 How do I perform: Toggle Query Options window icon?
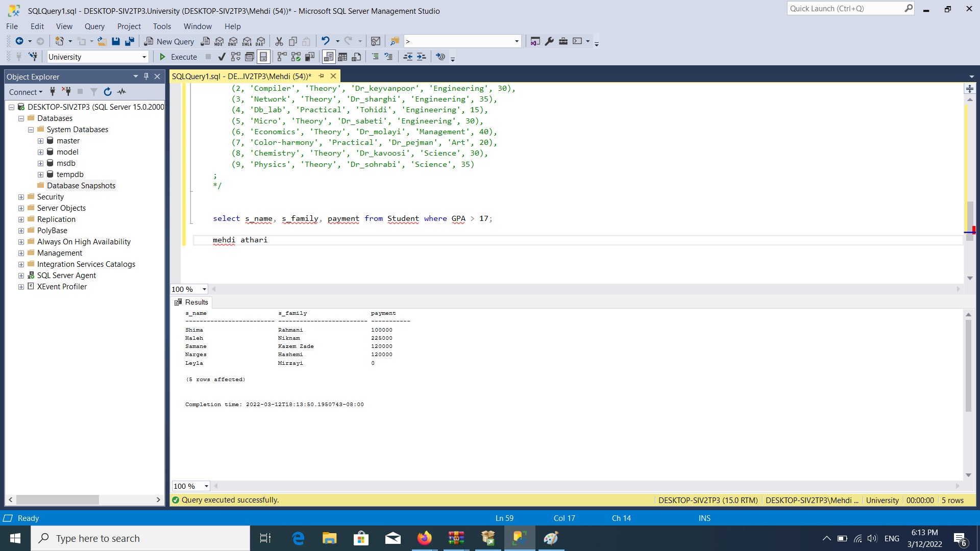tap(250, 57)
